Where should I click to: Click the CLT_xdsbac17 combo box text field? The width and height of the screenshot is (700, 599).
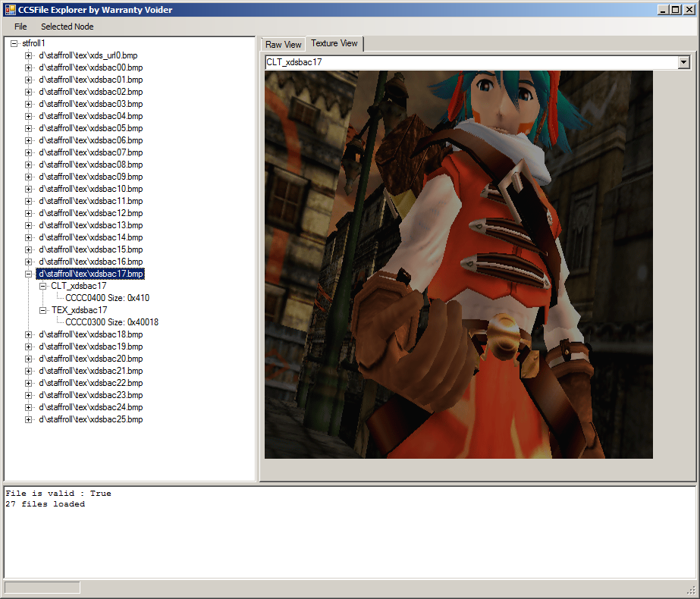472,62
